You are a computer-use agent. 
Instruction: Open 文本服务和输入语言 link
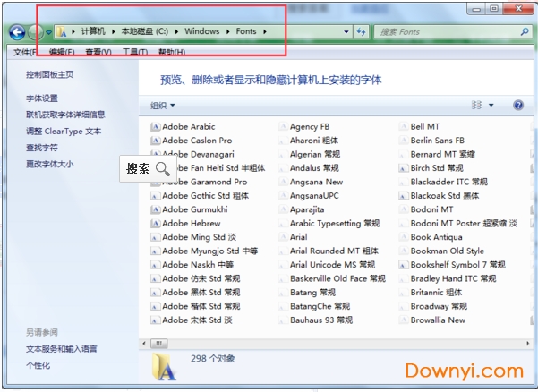click(62, 349)
